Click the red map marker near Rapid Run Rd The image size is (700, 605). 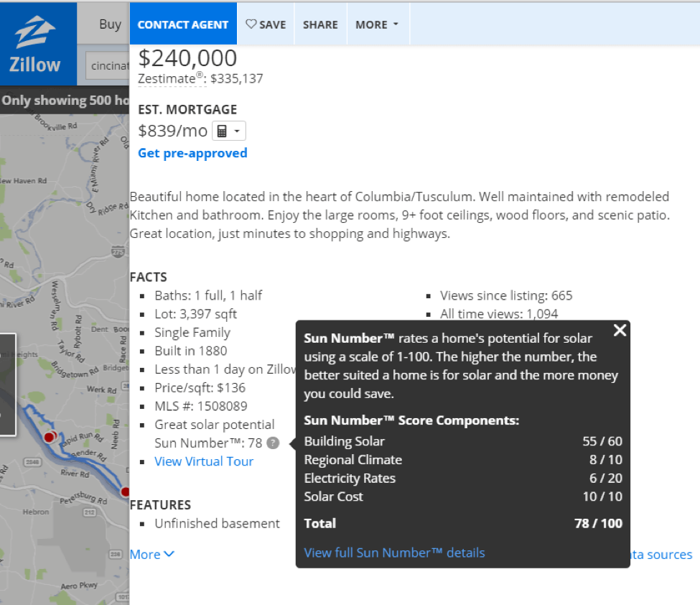coord(49,438)
